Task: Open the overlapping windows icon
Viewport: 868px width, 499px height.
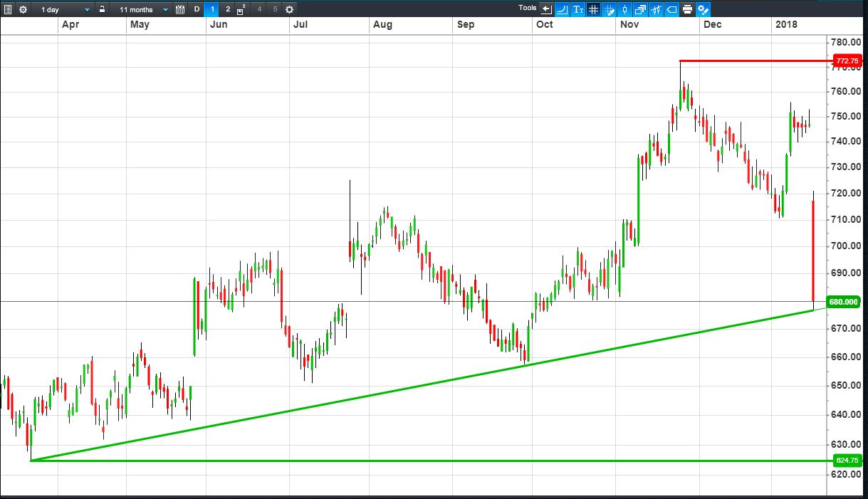Action: point(640,9)
